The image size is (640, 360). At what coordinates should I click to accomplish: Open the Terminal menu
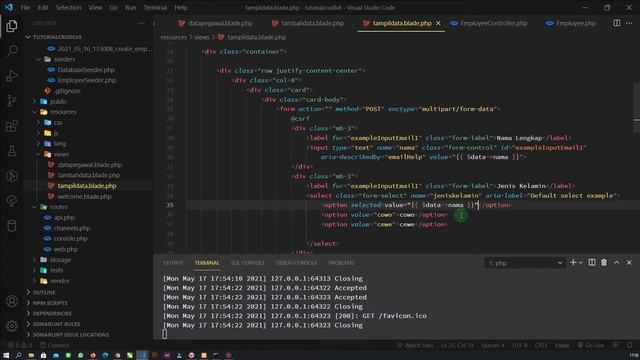tap(155, 7)
